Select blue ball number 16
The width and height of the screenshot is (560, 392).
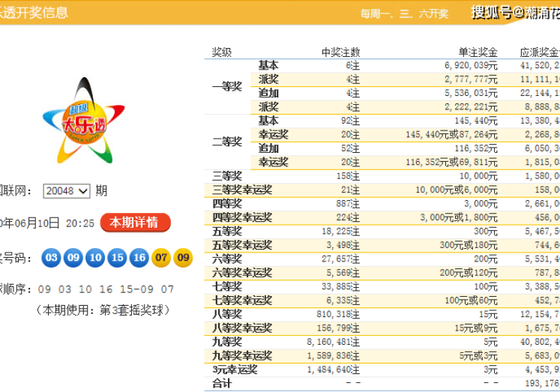tap(139, 257)
